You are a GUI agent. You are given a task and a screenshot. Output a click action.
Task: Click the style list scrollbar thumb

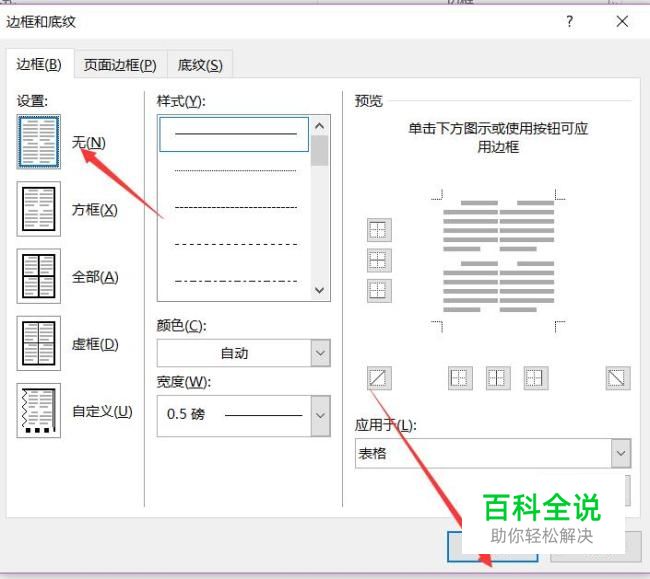pos(320,150)
